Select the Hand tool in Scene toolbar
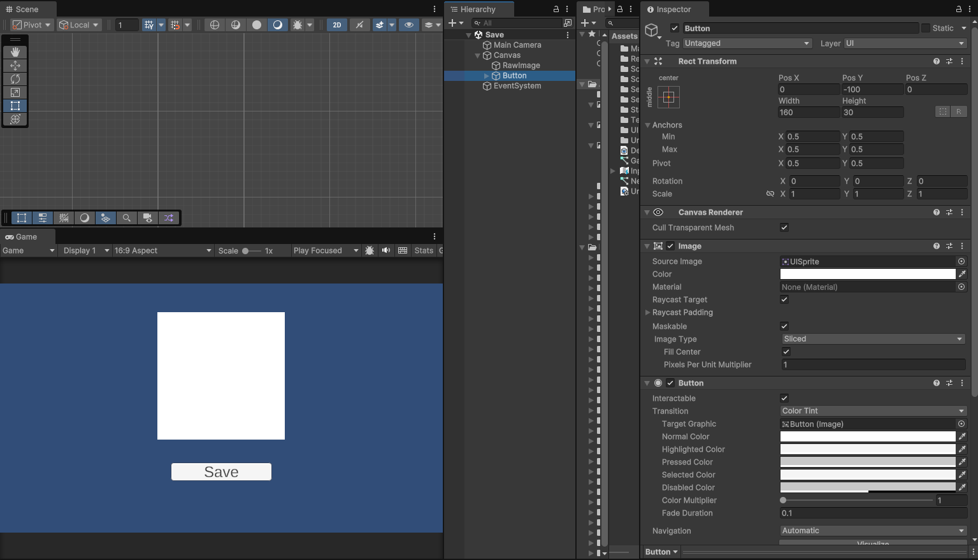This screenshot has height=560, width=978. click(x=15, y=52)
